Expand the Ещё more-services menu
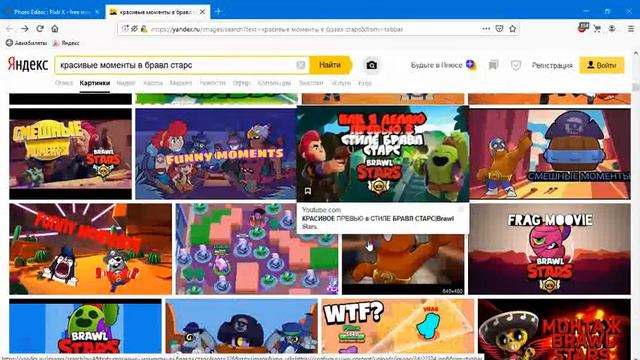Viewport: 640px width, 360px height. (x=365, y=83)
